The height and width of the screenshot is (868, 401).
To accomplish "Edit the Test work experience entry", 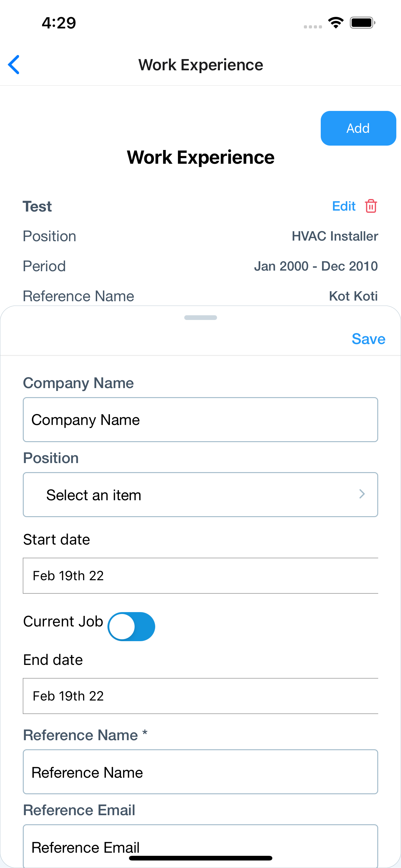I will tap(344, 206).
